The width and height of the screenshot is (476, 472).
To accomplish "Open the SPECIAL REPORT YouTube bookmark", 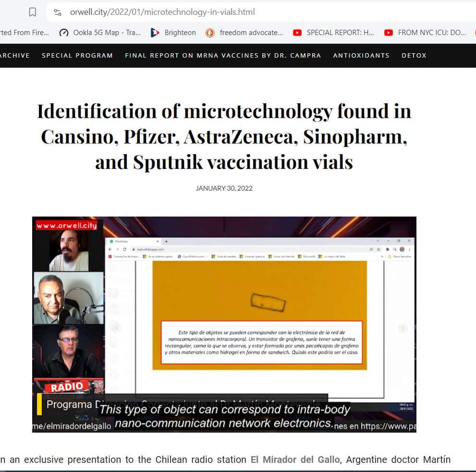I will pos(333,33).
